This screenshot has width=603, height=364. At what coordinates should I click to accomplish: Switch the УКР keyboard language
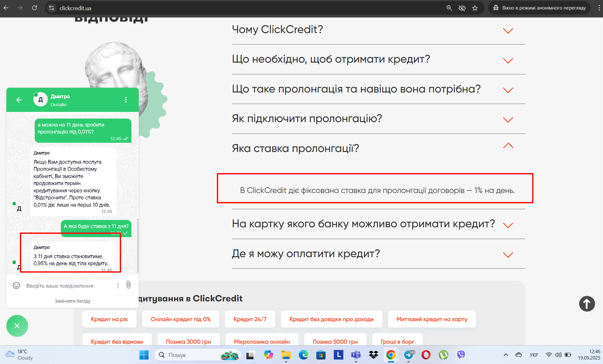coord(534,355)
